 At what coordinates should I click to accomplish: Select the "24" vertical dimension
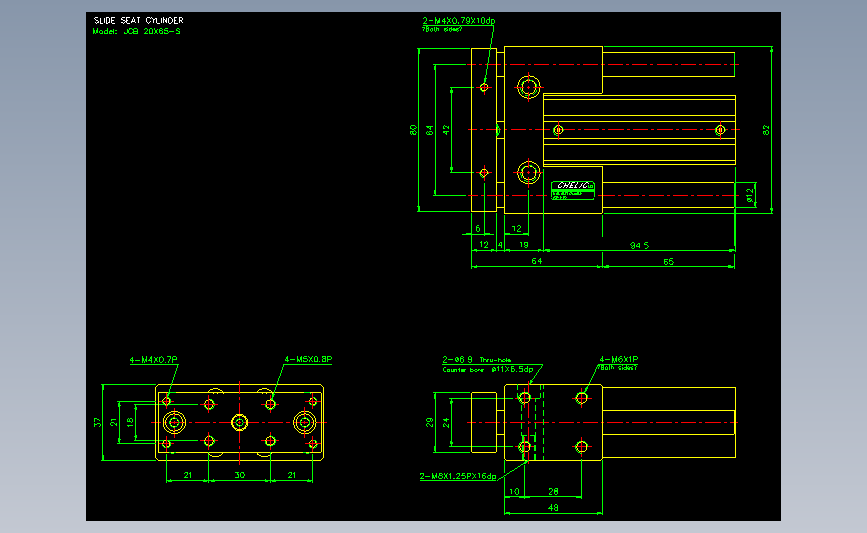click(446, 423)
